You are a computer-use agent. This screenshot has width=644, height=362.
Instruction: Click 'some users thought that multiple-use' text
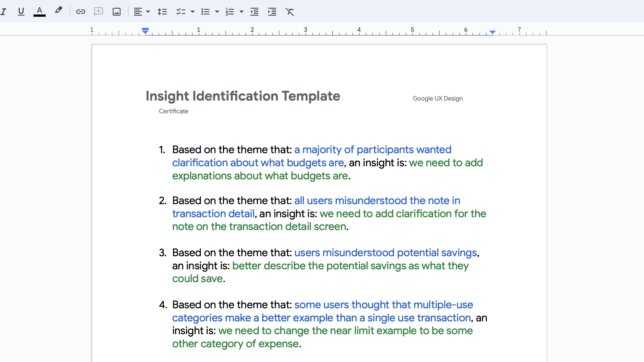384,305
